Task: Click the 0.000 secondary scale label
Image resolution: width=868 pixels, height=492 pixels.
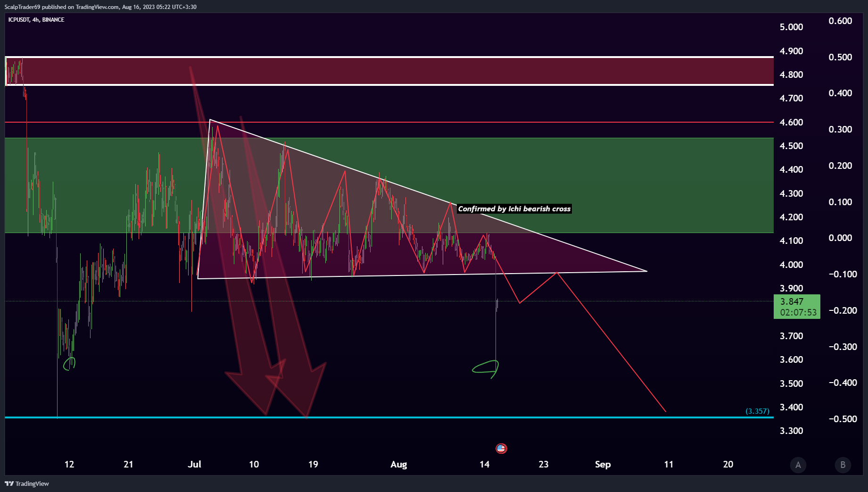Action: pyautogui.click(x=840, y=238)
